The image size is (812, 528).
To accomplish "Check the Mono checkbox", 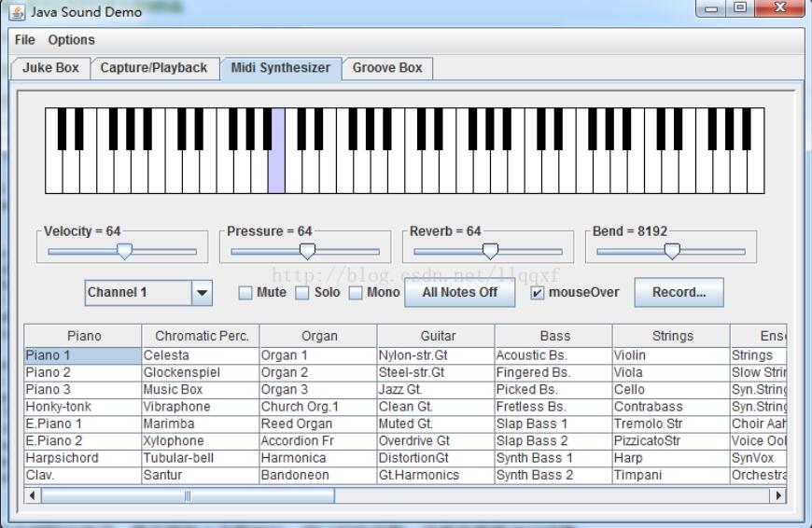I will point(356,293).
